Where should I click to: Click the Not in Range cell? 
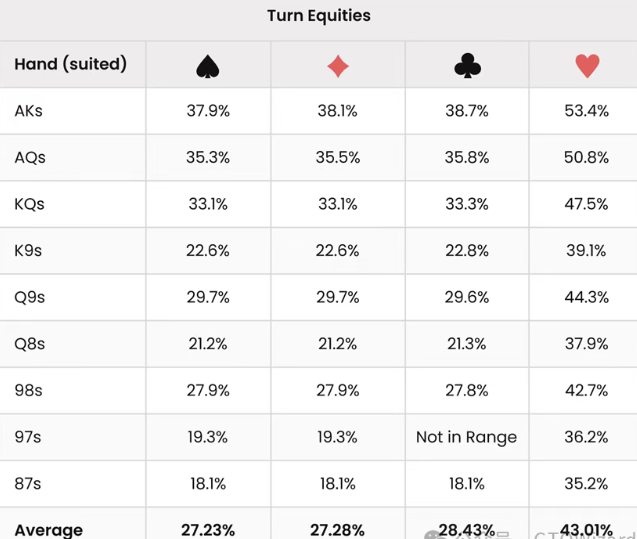[467, 437]
